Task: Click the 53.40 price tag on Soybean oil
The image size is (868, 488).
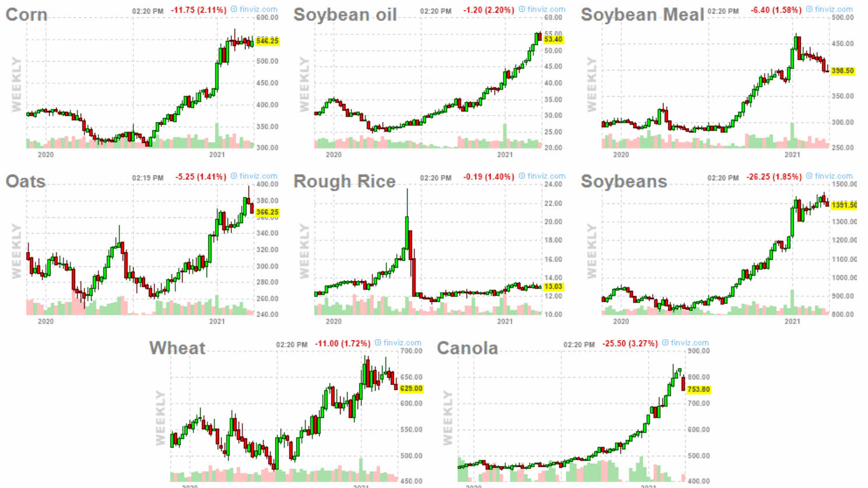Action: [x=553, y=39]
